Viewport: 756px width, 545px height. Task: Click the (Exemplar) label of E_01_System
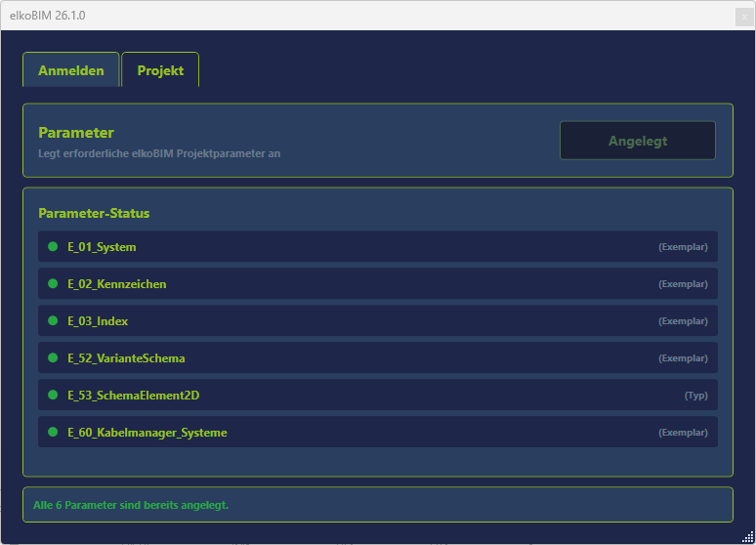tap(683, 247)
